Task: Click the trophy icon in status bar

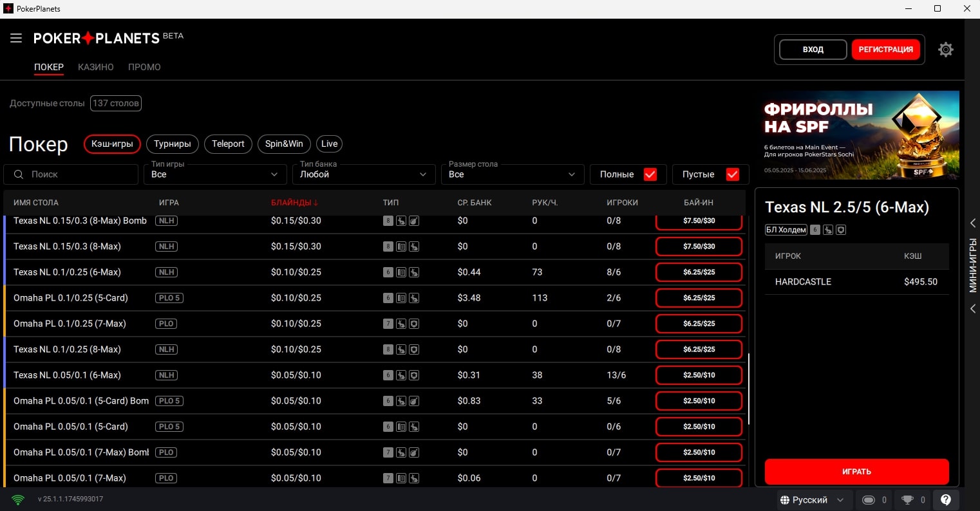Action: [907, 500]
